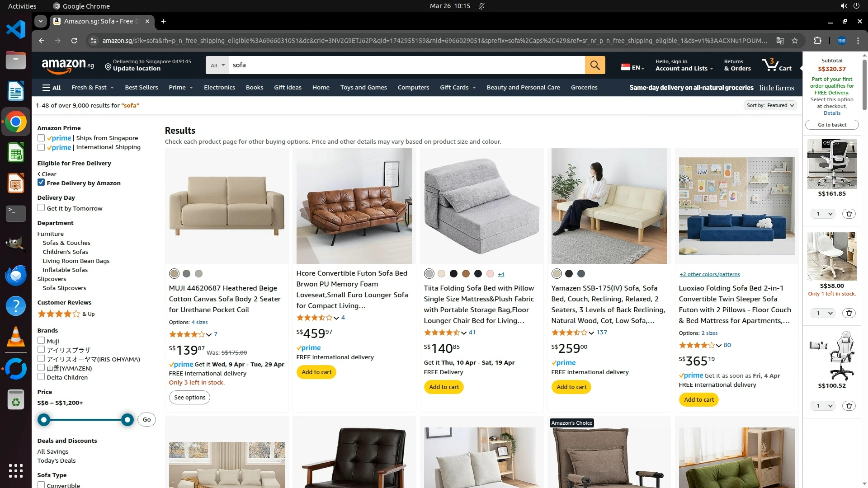Open the Sort by Featured dropdown
Image resolution: width=868 pixels, height=488 pixels.
[770, 105]
